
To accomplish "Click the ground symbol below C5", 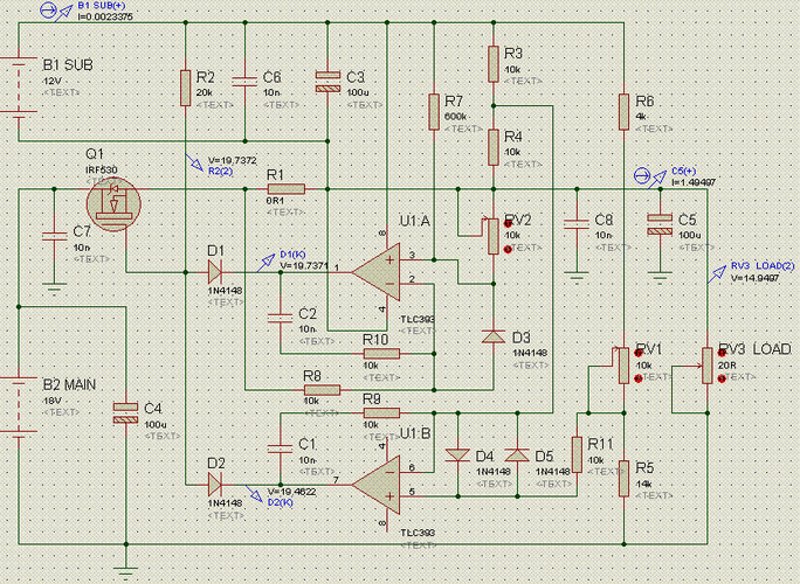I will coord(660,277).
